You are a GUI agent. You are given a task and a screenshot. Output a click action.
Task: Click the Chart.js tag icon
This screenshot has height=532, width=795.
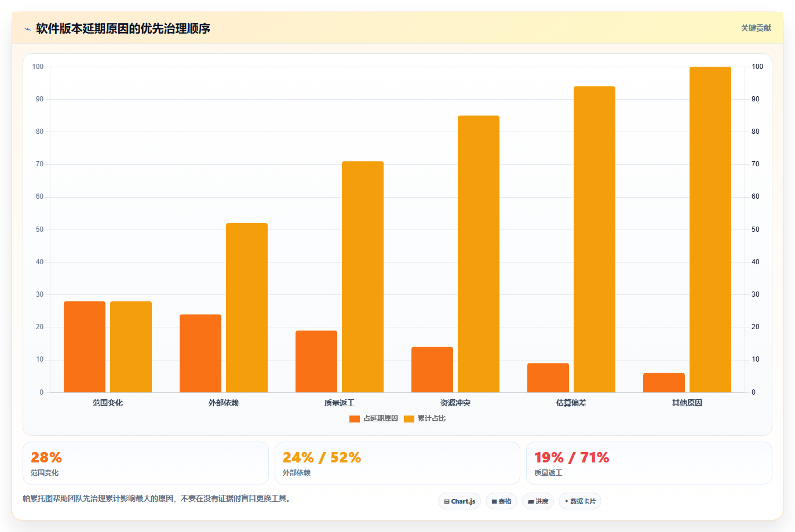[447, 502]
